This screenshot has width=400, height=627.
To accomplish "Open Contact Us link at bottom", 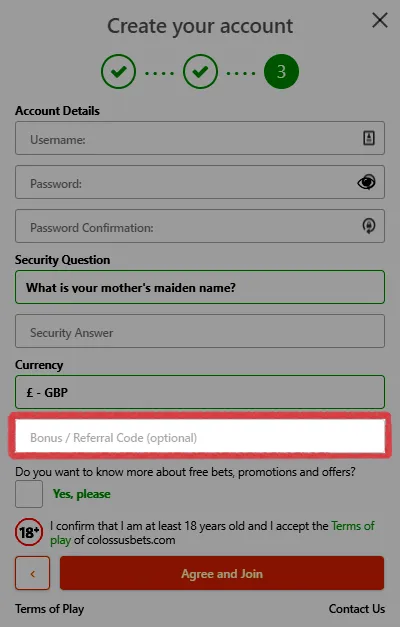I will tap(357, 609).
